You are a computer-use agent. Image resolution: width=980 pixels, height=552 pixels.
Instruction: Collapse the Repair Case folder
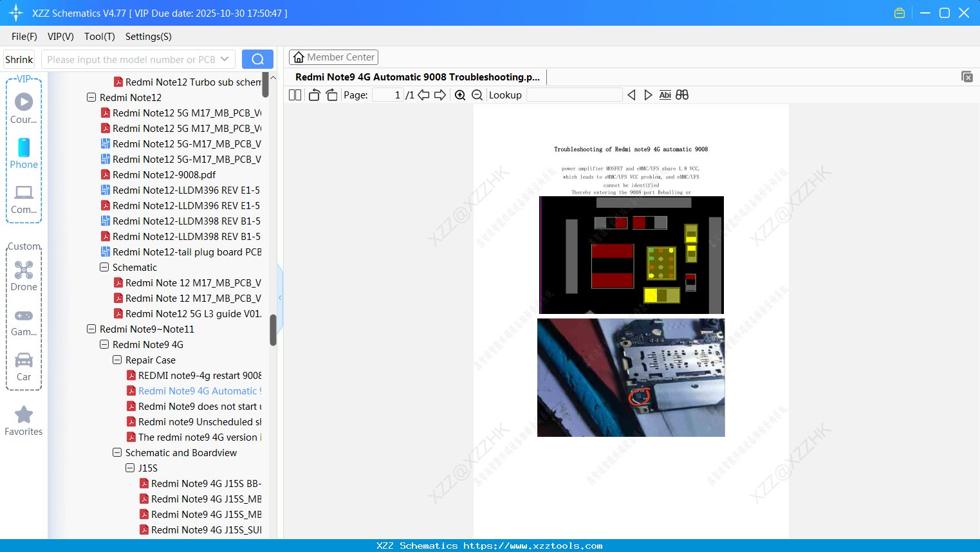pos(116,360)
